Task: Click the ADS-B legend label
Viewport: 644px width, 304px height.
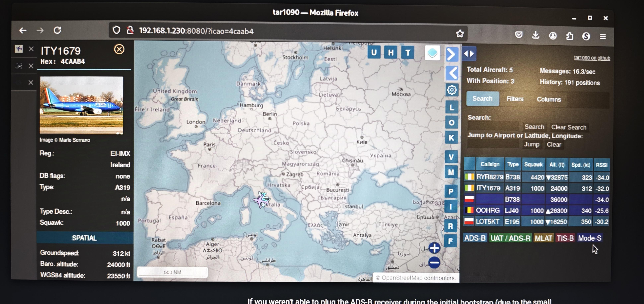Action: click(x=475, y=238)
